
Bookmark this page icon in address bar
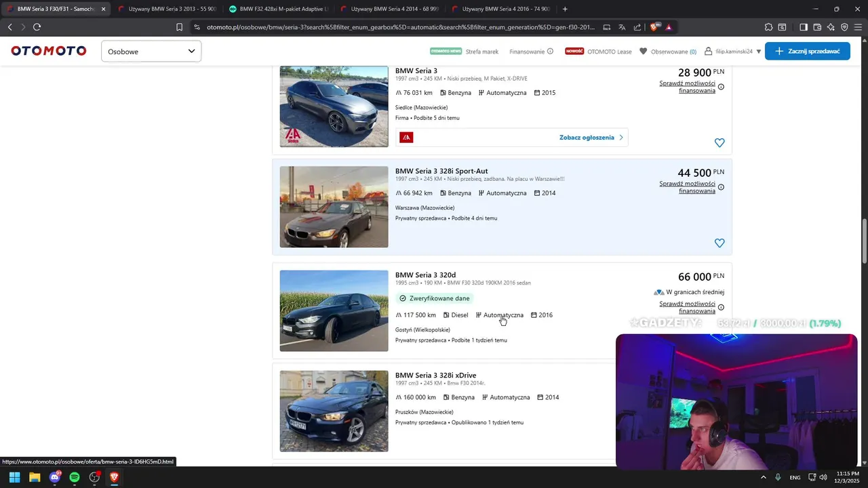179,27
